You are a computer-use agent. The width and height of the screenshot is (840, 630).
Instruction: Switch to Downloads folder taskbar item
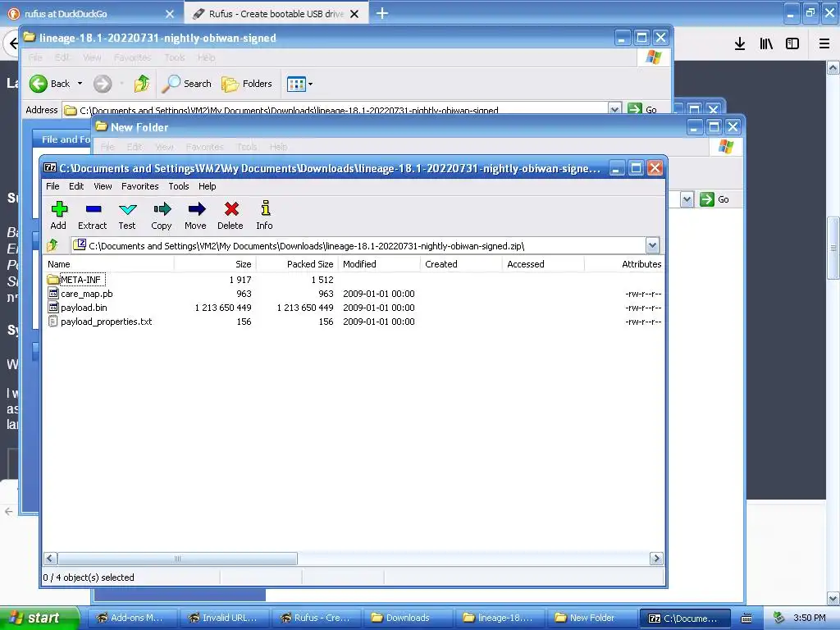point(407,618)
